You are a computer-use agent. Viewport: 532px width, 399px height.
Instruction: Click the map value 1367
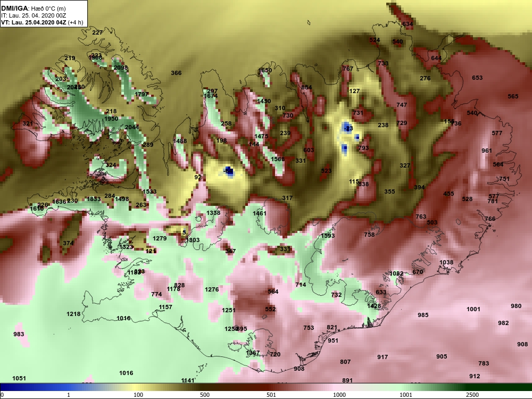(x=253, y=353)
